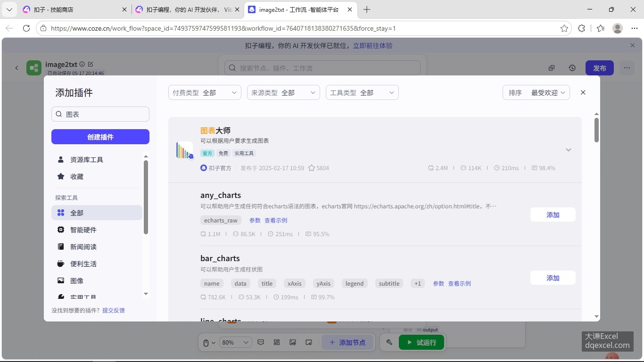Click the duplicate workflow icon in header
Viewport: 644px width, 362px height.
click(551, 68)
